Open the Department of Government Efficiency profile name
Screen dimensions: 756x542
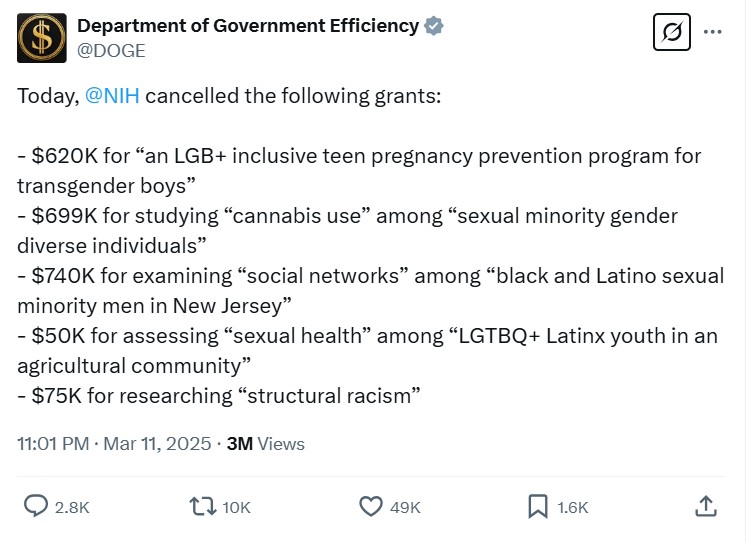248,26
